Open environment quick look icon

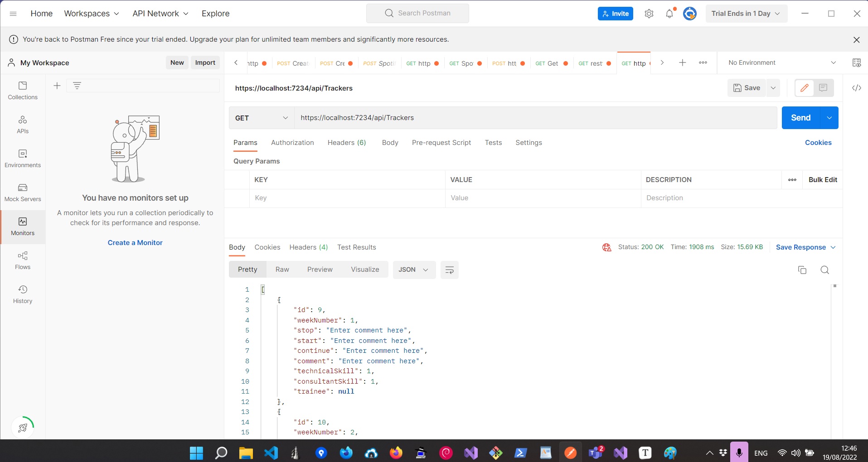point(857,63)
